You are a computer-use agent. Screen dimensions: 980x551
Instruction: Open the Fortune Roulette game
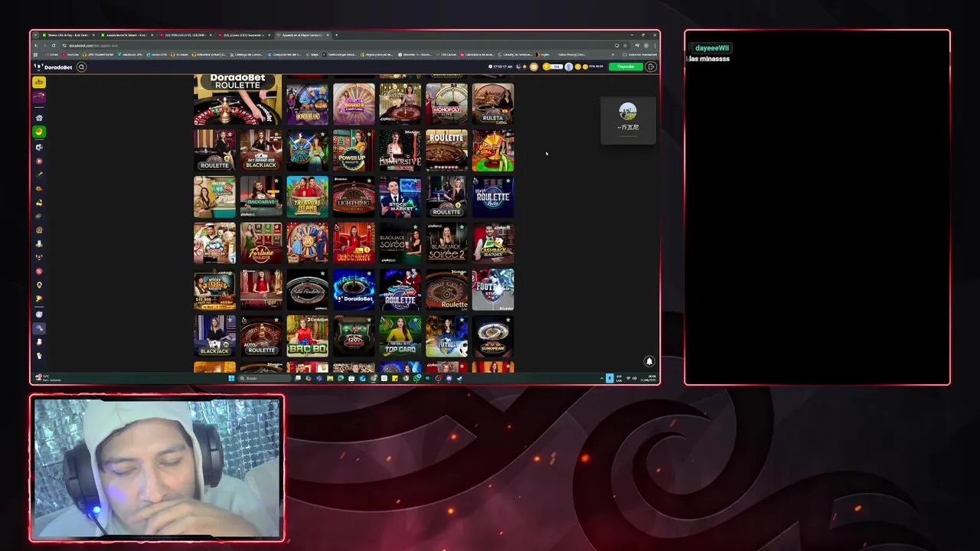(261, 243)
